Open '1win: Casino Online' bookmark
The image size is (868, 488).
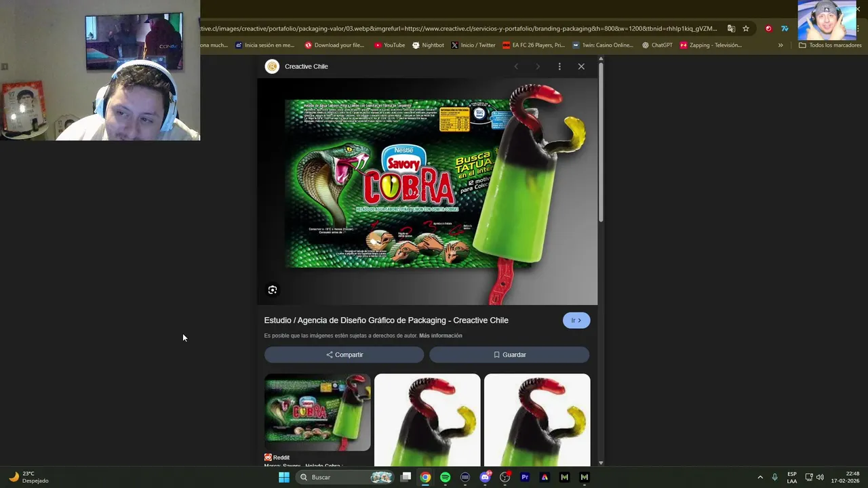point(602,45)
